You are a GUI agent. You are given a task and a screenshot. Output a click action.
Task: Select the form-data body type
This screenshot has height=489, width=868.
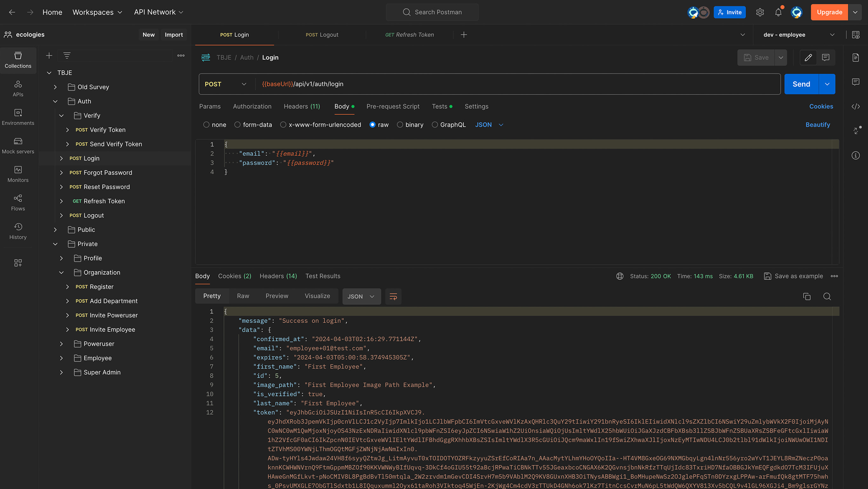point(238,125)
